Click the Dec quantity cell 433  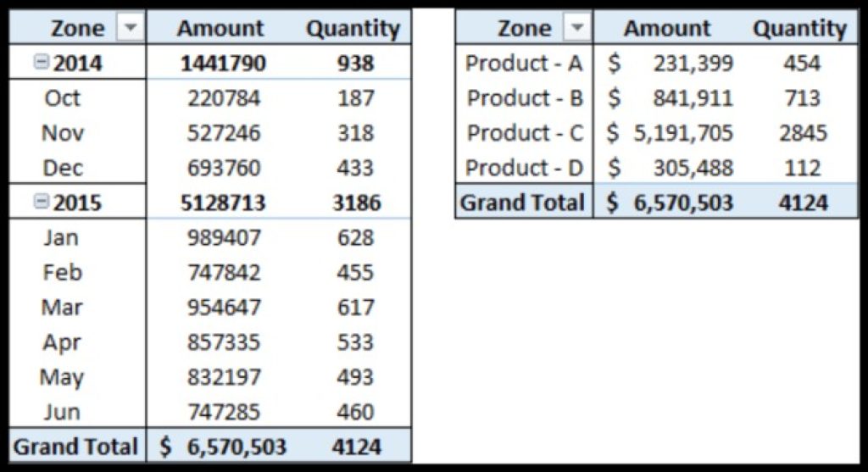click(x=355, y=168)
